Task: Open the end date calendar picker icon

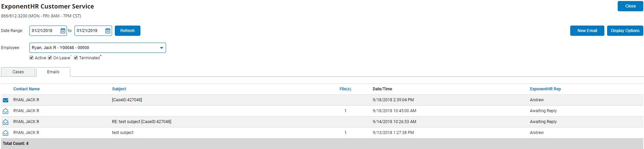Action: [x=108, y=31]
